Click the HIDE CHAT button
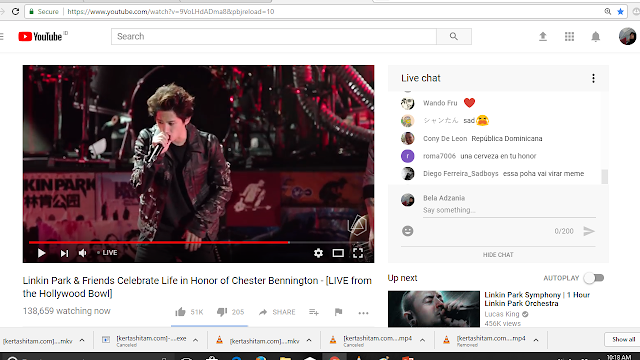The image size is (640, 360). (x=498, y=255)
